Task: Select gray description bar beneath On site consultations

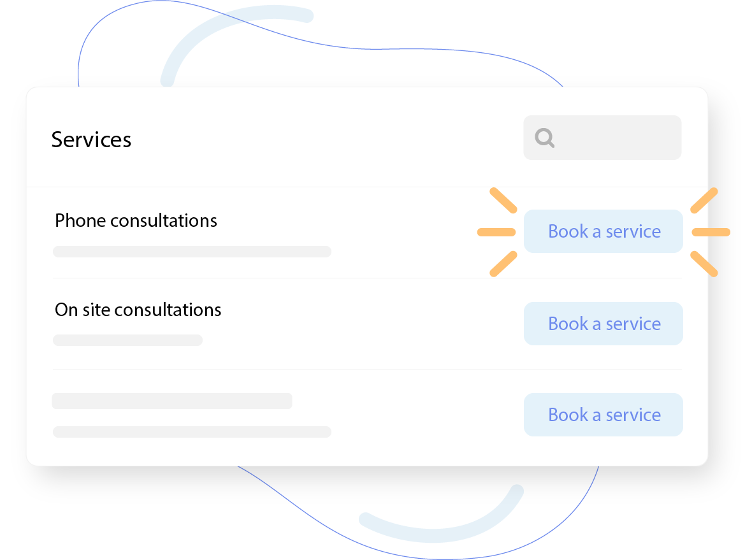Action: pos(127,340)
